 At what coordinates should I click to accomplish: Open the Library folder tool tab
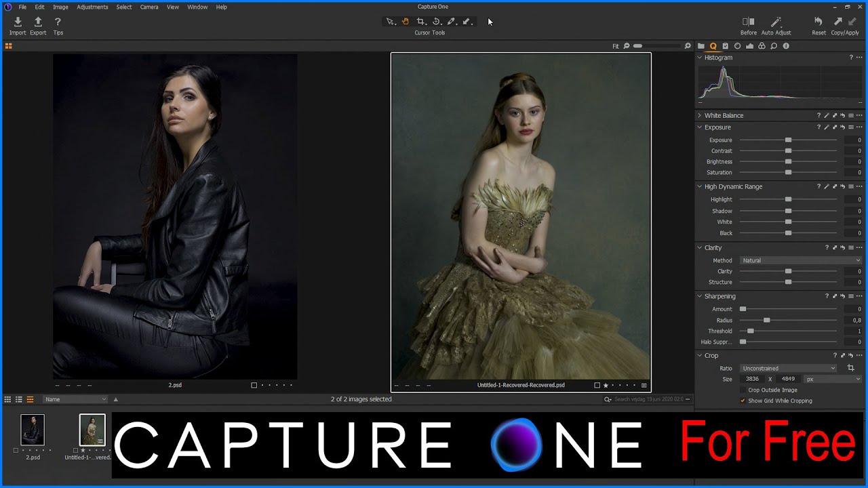(x=701, y=46)
